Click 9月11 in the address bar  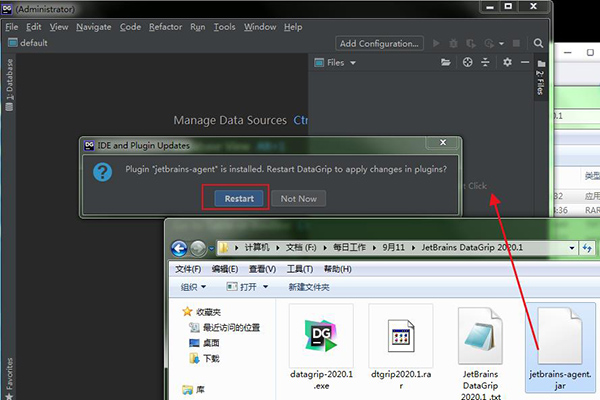tap(393, 247)
